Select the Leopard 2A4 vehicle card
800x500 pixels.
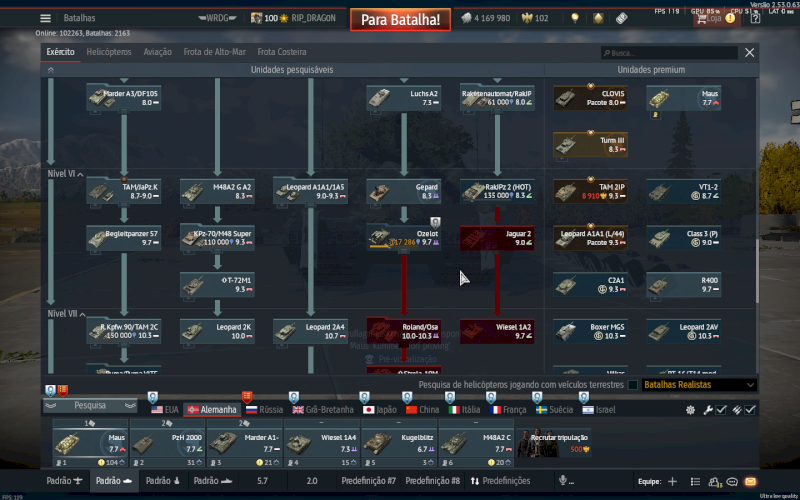pos(310,331)
